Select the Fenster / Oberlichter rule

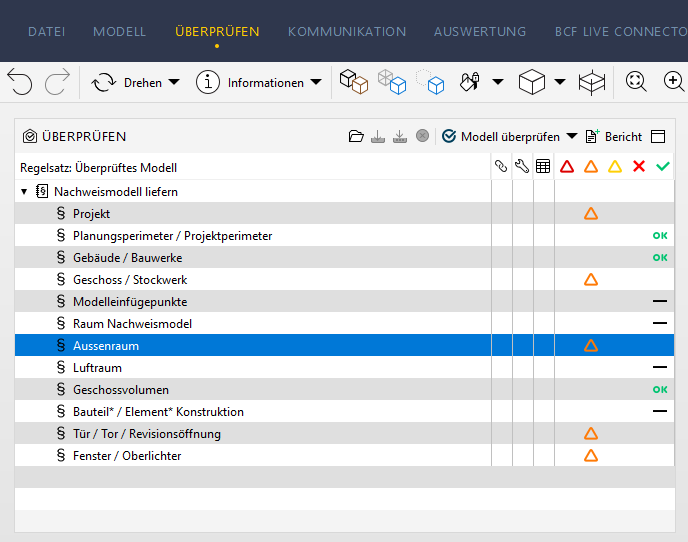[x=344, y=455]
